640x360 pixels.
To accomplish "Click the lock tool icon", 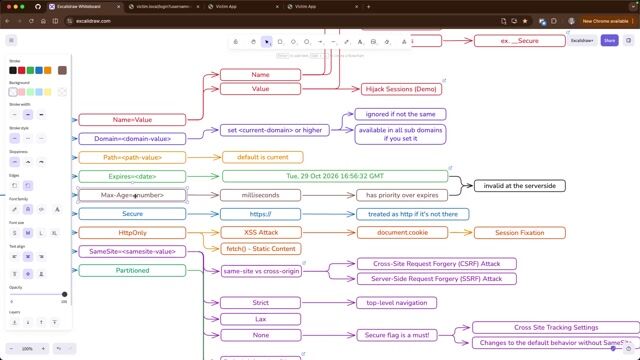I will coord(236,42).
